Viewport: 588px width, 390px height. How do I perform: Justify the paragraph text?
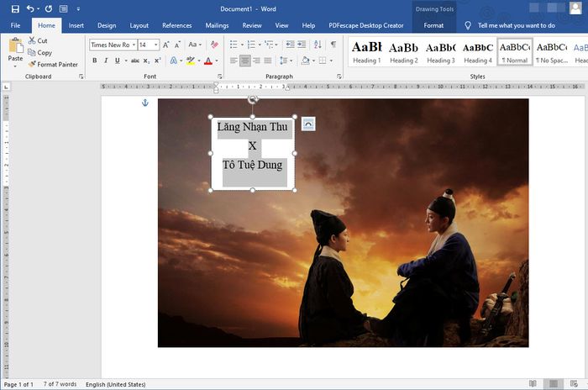point(268,61)
